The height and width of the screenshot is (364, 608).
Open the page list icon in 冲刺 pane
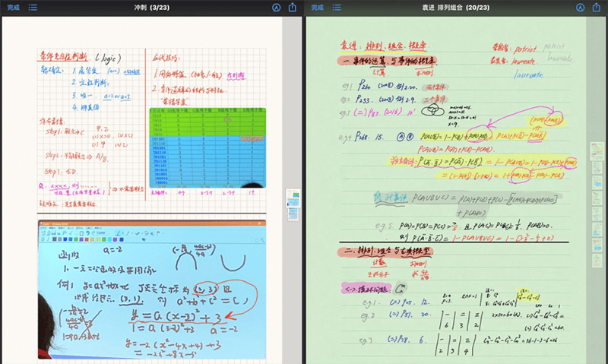pos(33,8)
